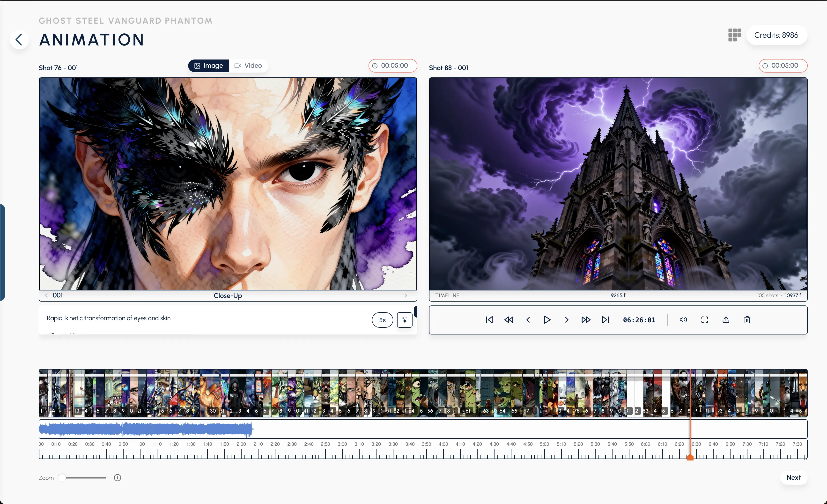Click the orange playhead marker
Viewport: 827px width, 504px height.
pyautogui.click(x=690, y=457)
